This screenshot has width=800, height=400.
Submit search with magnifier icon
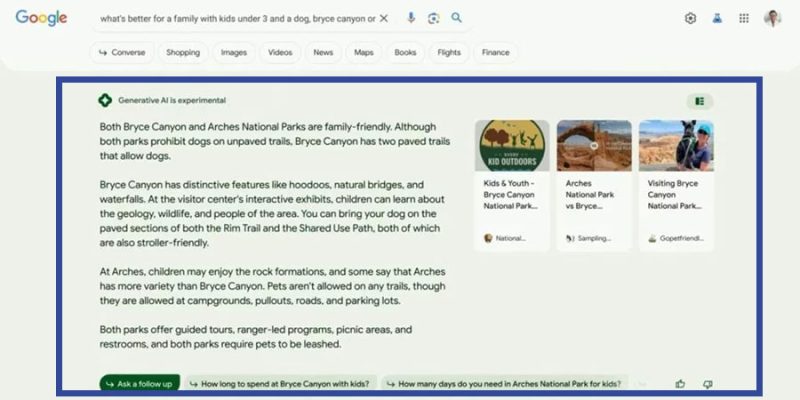(456, 18)
